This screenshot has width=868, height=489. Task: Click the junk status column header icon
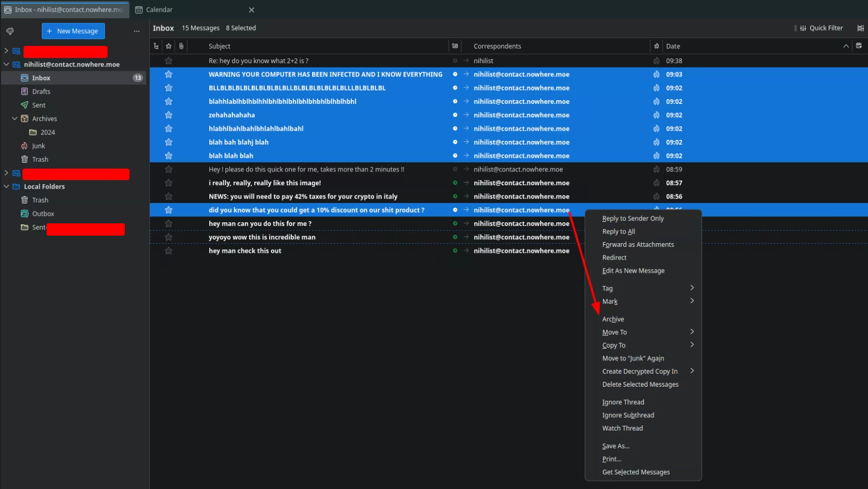(656, 46)
